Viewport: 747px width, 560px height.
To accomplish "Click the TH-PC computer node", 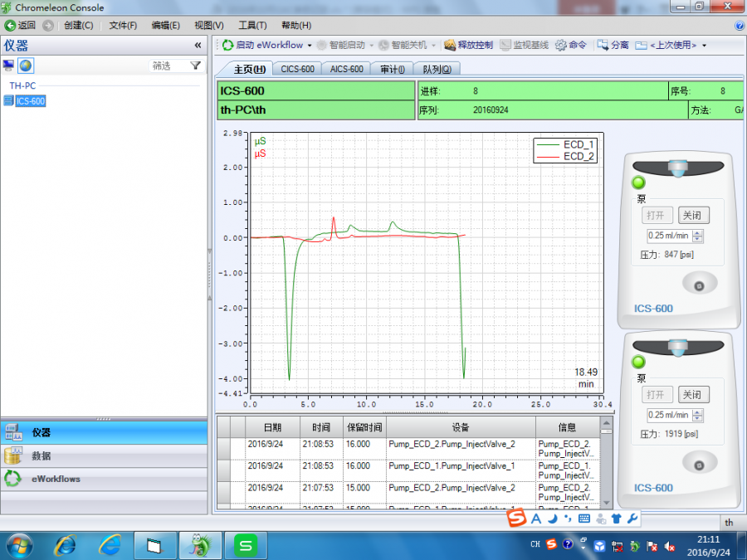I will [x=22, y=85].
